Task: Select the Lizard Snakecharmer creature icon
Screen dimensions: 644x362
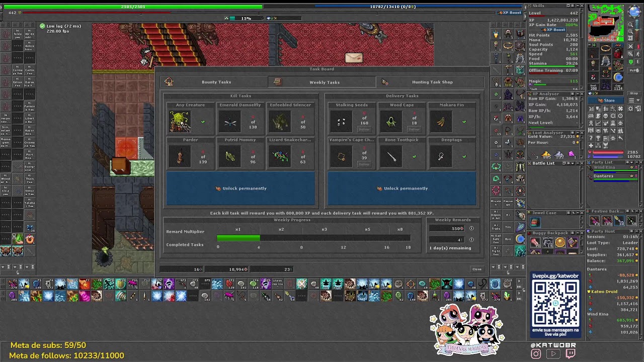Action: 280,157
